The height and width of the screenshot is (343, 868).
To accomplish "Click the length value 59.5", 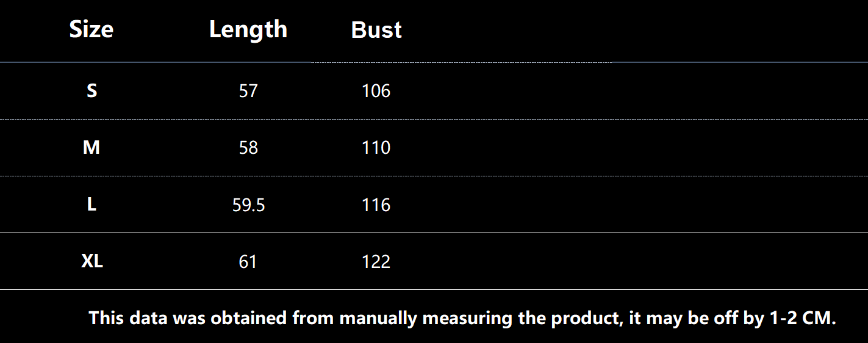I will (248, 205).
